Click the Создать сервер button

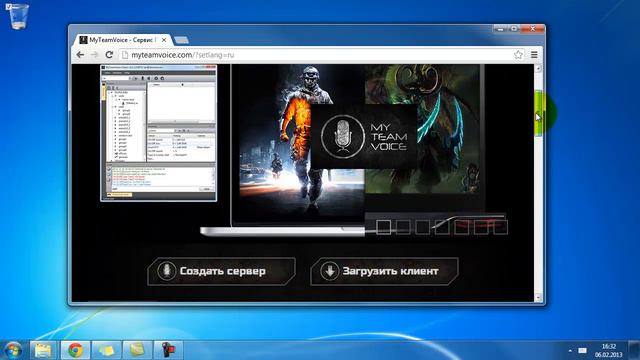point(221,271)
